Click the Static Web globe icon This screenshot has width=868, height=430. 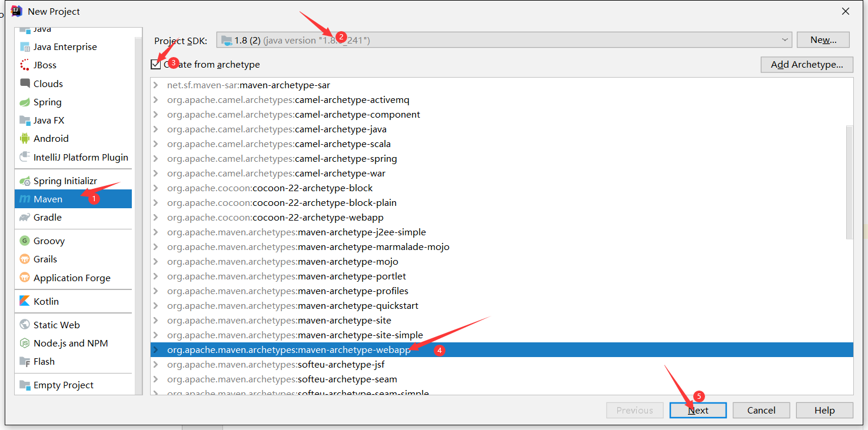(25, 325)
